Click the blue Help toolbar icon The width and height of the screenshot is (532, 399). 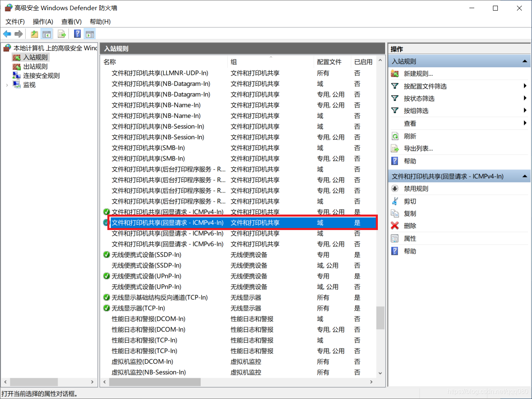[x=77, y=34]
